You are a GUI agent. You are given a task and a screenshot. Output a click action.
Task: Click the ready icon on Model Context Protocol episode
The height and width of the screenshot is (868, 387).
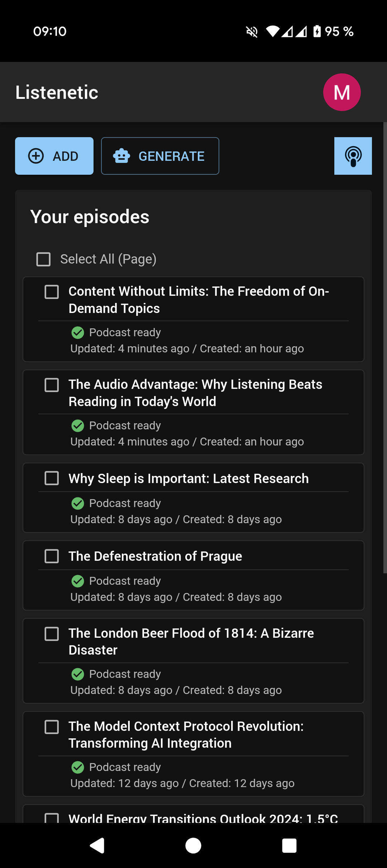(77, 767)
